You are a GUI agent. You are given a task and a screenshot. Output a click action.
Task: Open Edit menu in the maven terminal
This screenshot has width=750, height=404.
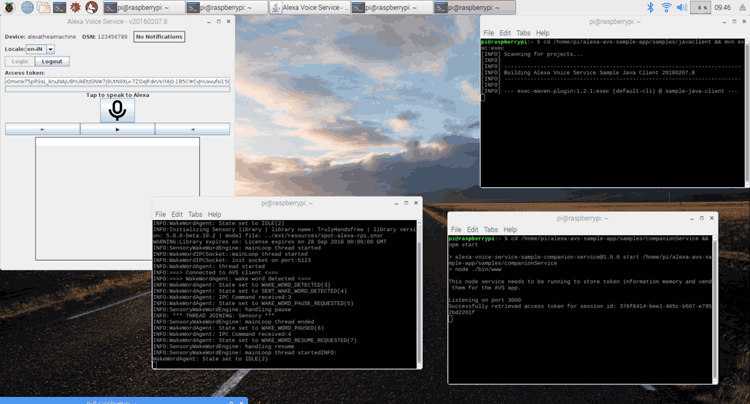click(x=505, y=33)
